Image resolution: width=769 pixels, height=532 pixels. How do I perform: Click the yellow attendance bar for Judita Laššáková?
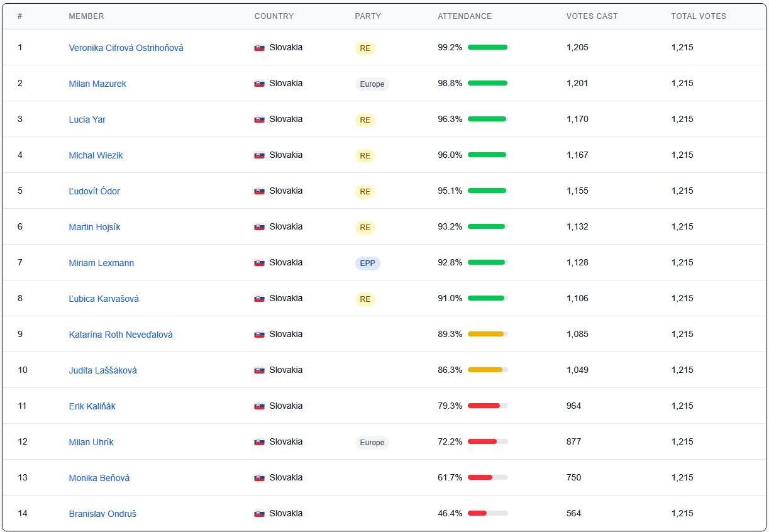[485, 370]
